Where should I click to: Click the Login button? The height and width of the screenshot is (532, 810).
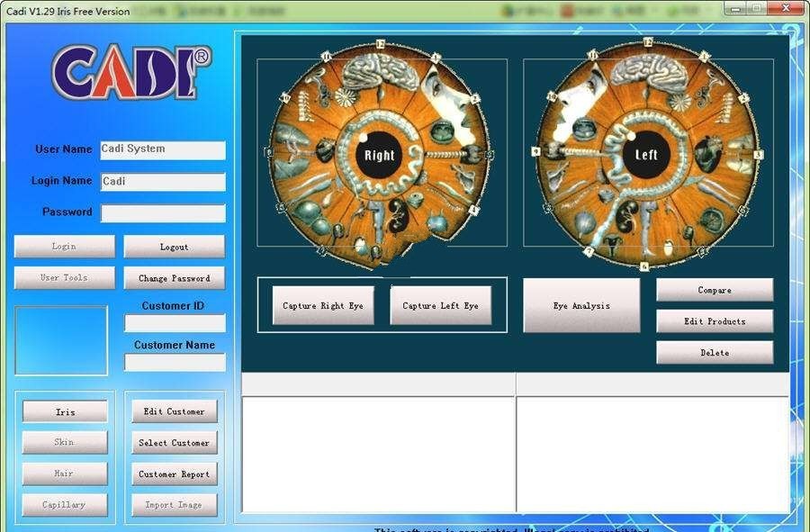[65, 247]
